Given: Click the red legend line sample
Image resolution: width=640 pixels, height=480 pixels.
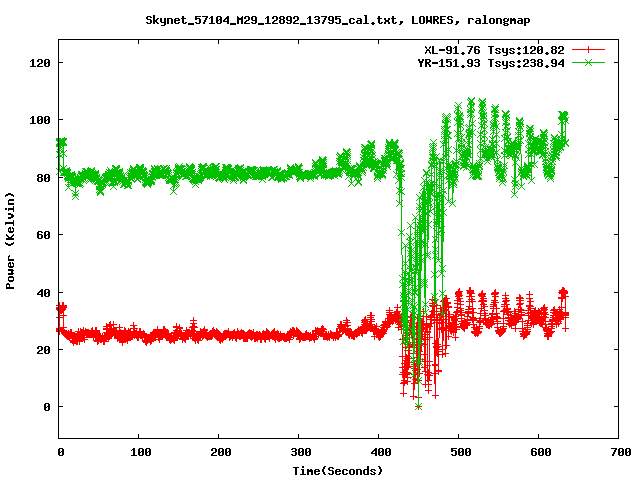Looking at the screenshot, I should 588,50.
